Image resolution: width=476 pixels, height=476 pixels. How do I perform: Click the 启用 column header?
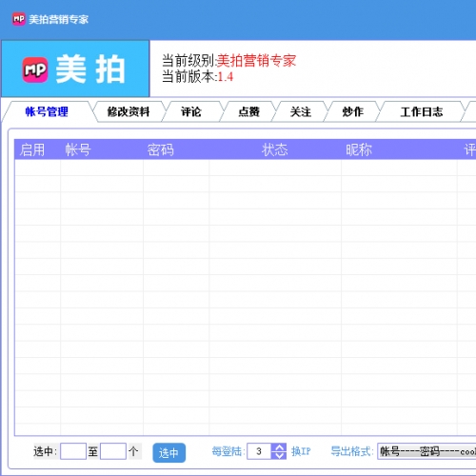point(32,149)
